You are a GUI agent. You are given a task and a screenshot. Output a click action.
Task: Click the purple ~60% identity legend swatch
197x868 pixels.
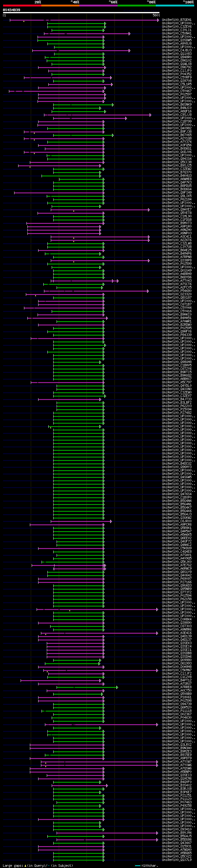pyautogui.click(x=99, y=6)
